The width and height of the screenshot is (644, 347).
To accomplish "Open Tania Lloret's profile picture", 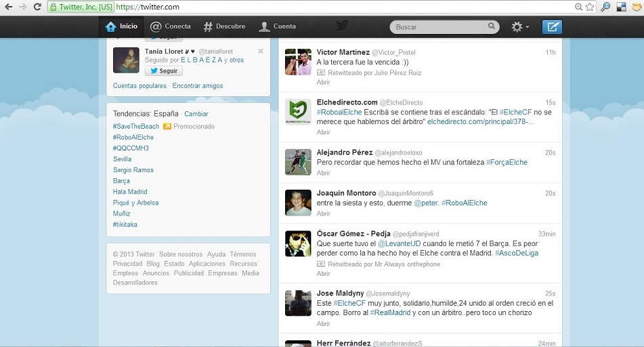I will pyautogui.click(x=126, y=60).
